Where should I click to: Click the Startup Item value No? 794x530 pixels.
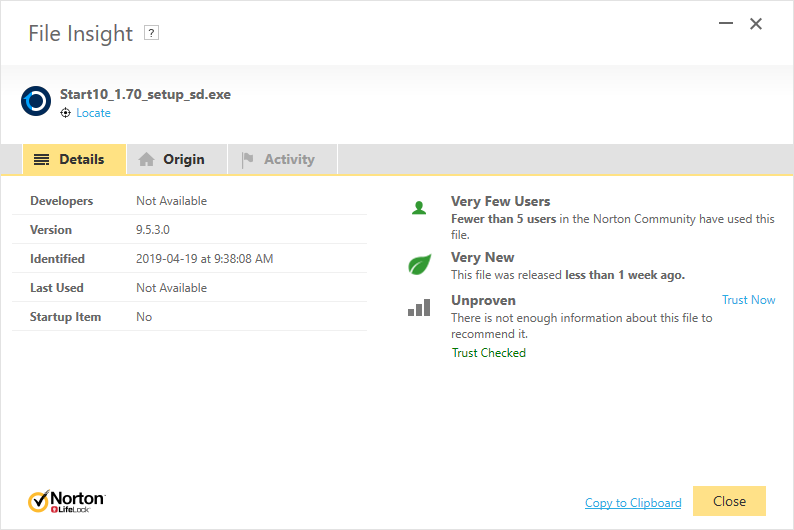click(144, 317)
